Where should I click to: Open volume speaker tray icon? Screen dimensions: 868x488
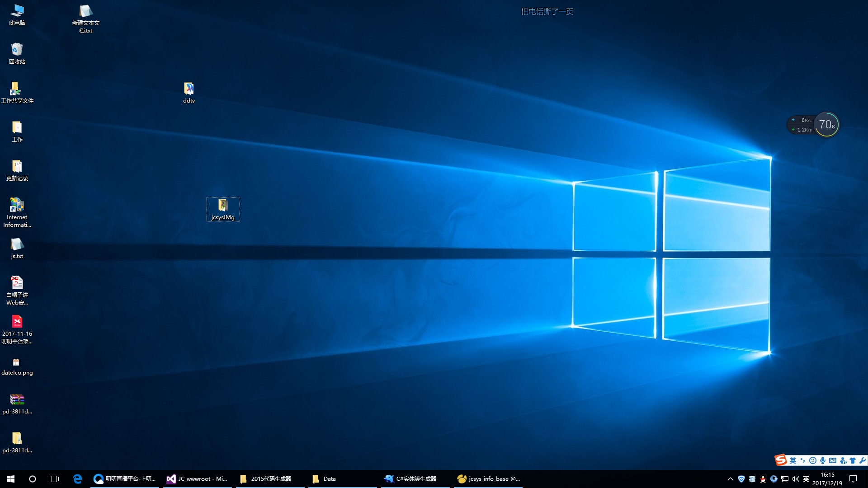point(796,479)
